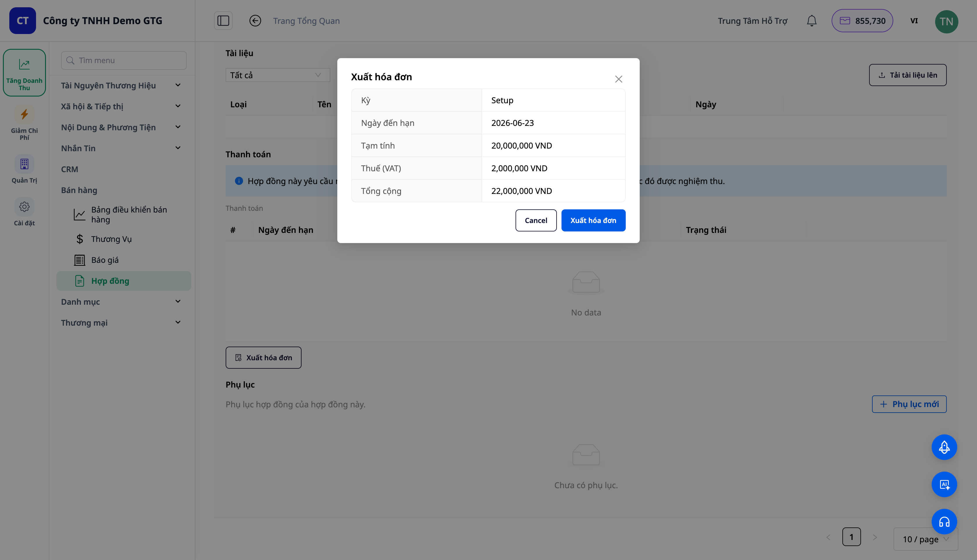Open the notifications bell
This screenshot has width=977, height=560.
(x=812, y=21)
